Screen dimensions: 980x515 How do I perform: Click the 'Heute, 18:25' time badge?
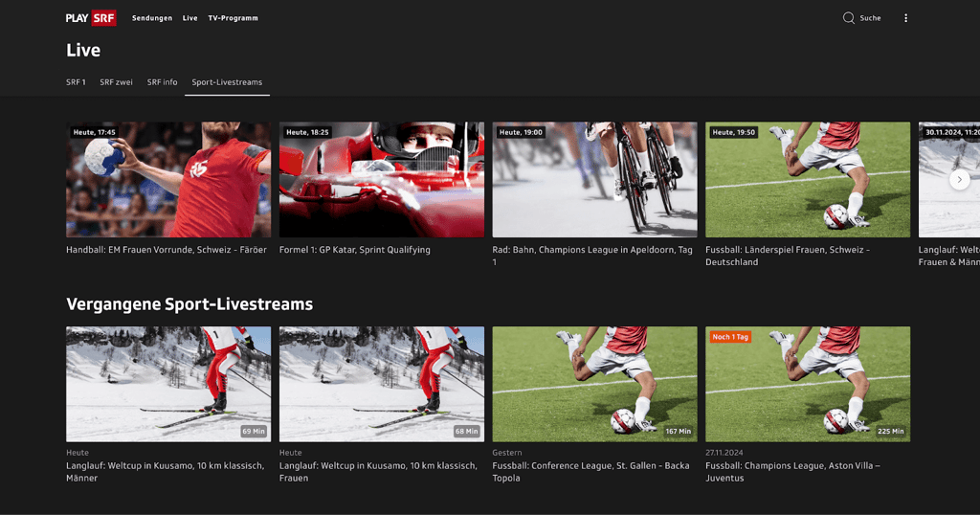click(307, 132)
